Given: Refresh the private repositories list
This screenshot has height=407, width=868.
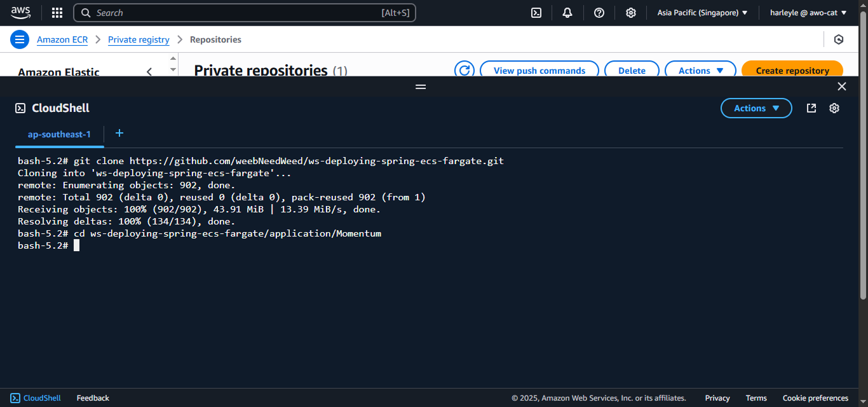Looking at the screenshot, I should pyautogui.click(x=465, y=70).
